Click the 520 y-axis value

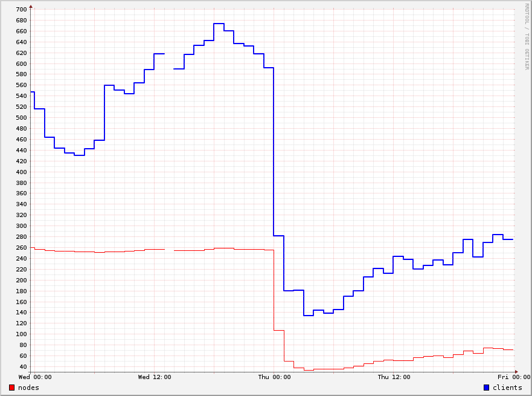21,106
